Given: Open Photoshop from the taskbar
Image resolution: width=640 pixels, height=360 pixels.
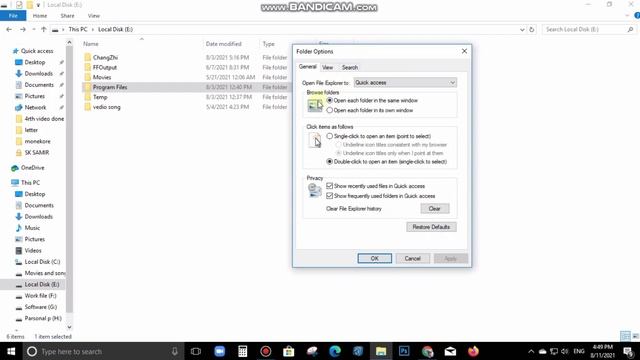Looking at the screenshot, I should pos(404,351).
